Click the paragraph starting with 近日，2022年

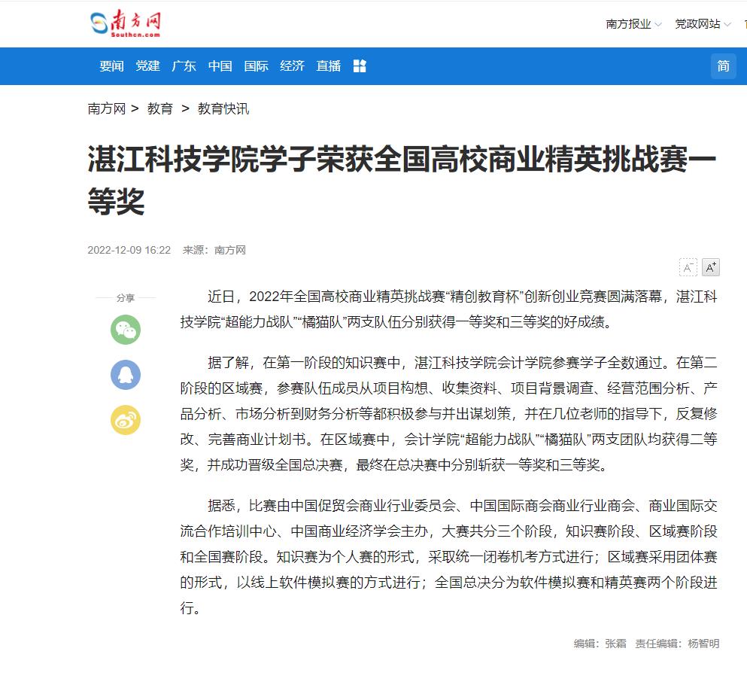(x=449, y=309)
